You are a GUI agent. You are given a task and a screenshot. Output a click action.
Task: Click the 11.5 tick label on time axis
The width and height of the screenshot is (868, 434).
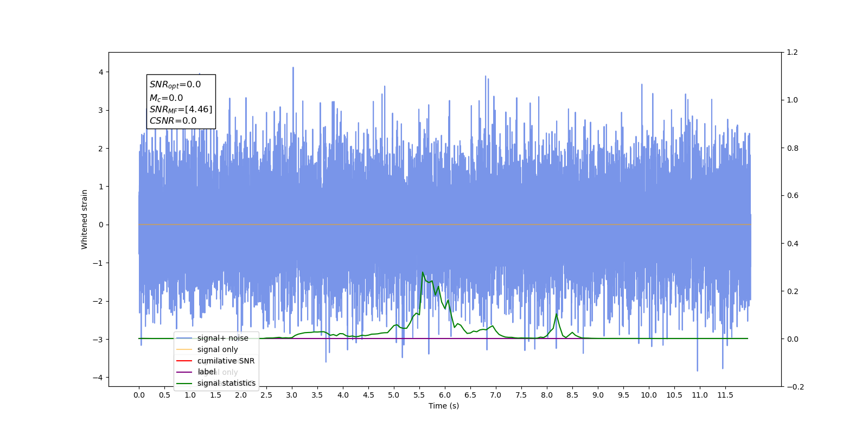(725, 395)
